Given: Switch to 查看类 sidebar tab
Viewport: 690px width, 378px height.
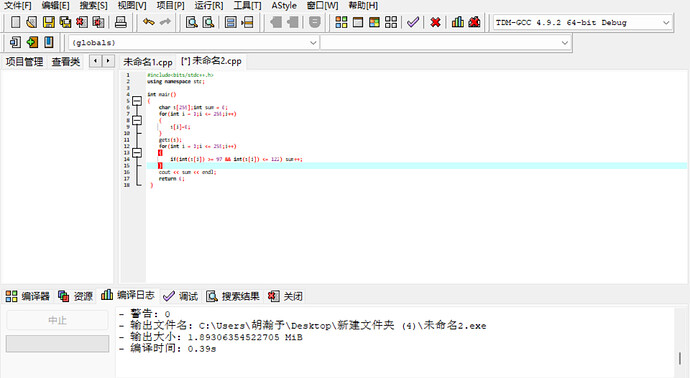Looking at the screenshot, I should point(66,62).
